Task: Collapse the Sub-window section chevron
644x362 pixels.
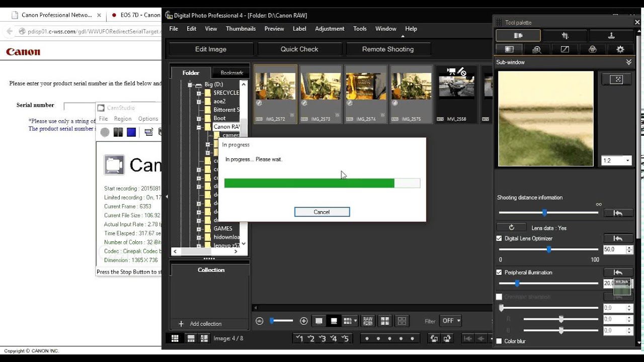Action: 628,62
